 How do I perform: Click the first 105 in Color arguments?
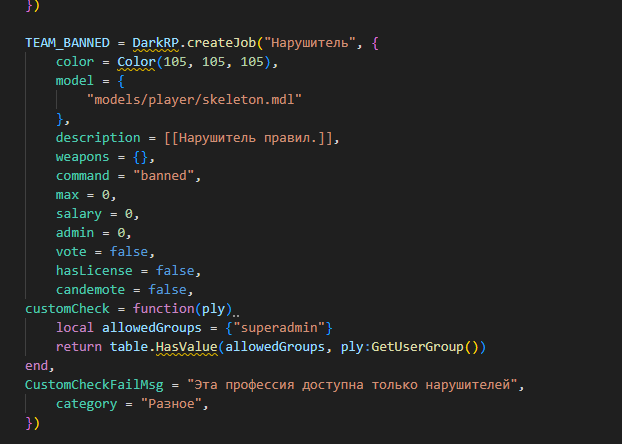click(x=175, y=62)
